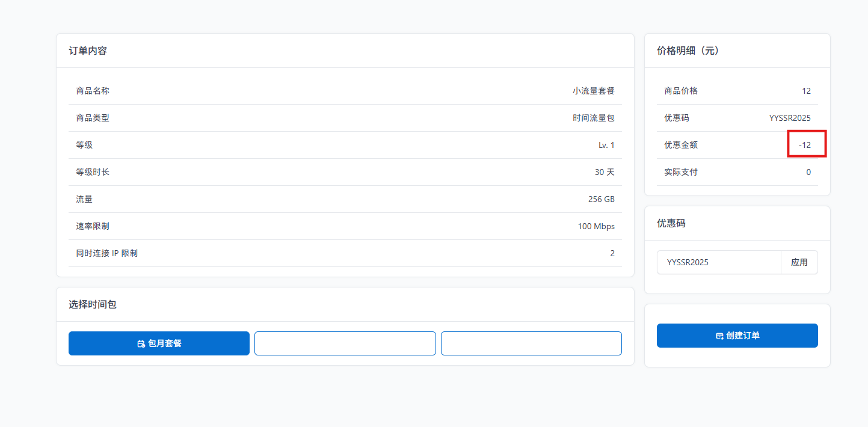Click the product name 小流量套餐

pyautogui.click(x=593, y=91)
